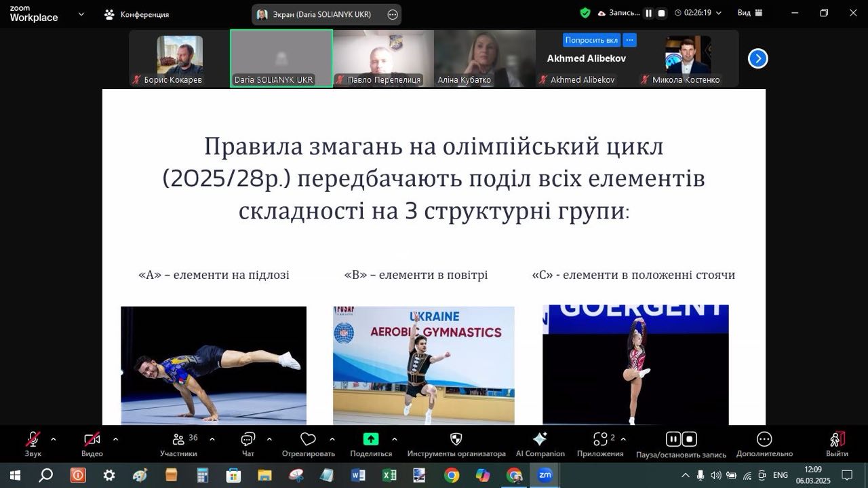Open the Участники participants panel
The width and height of the screenshot is (868, 488).
click(179, 443)
